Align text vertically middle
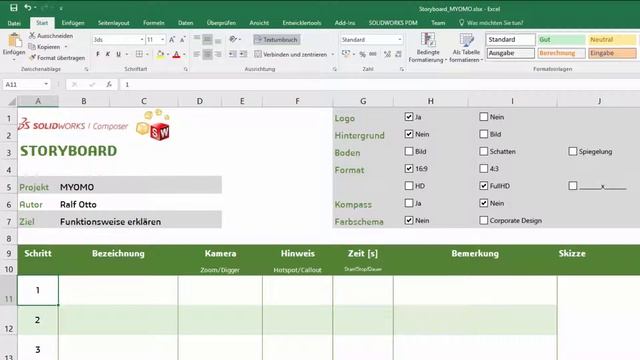 point(207,40)
